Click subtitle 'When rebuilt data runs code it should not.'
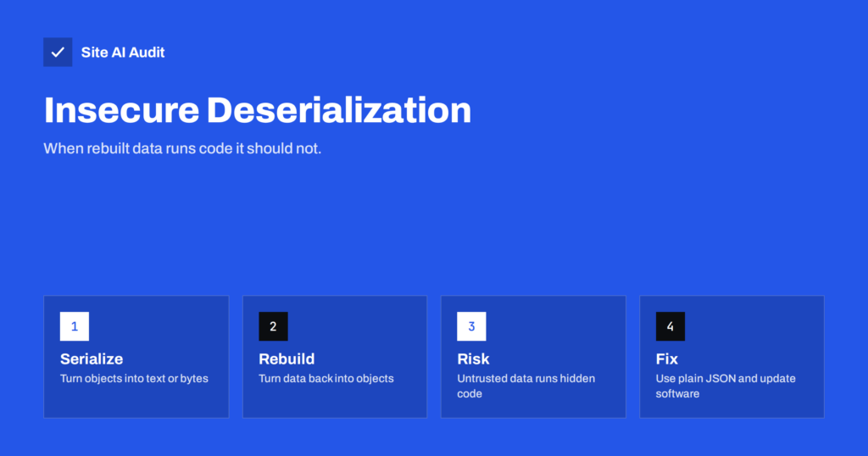This screenshot has height=456, width=868. pos(182,148)
